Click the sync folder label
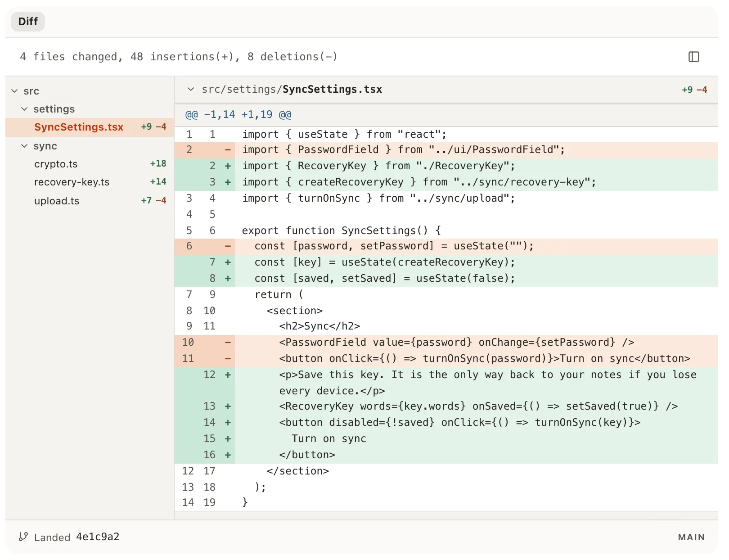The height and width of the screenshot is (560, 729). (x=45, y=146)
